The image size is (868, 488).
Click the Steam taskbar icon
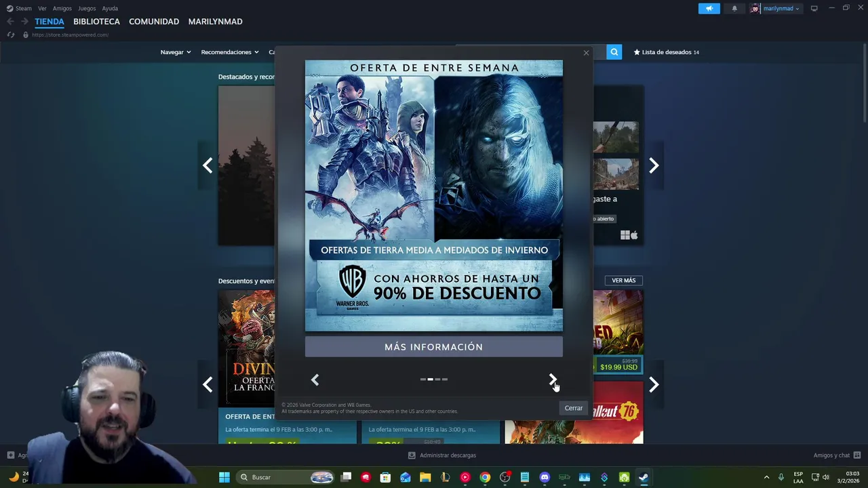click(x=644, y=477)
